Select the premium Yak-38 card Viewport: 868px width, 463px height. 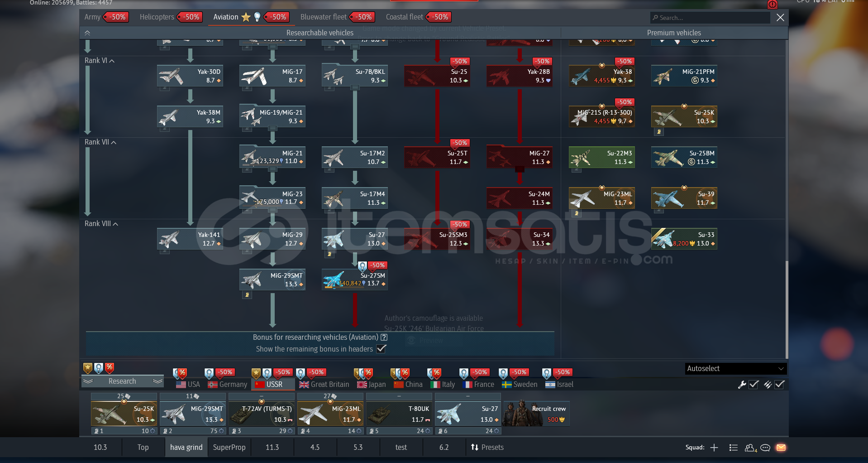click(602, 76)
